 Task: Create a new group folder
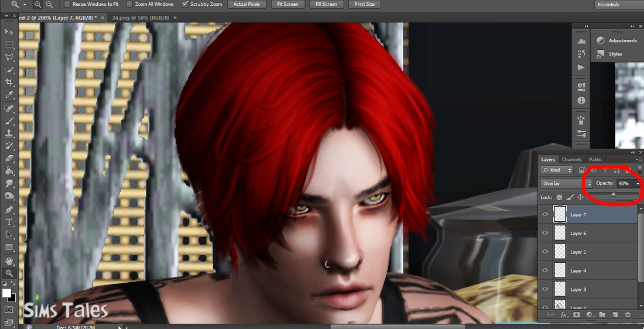(602, 314)
